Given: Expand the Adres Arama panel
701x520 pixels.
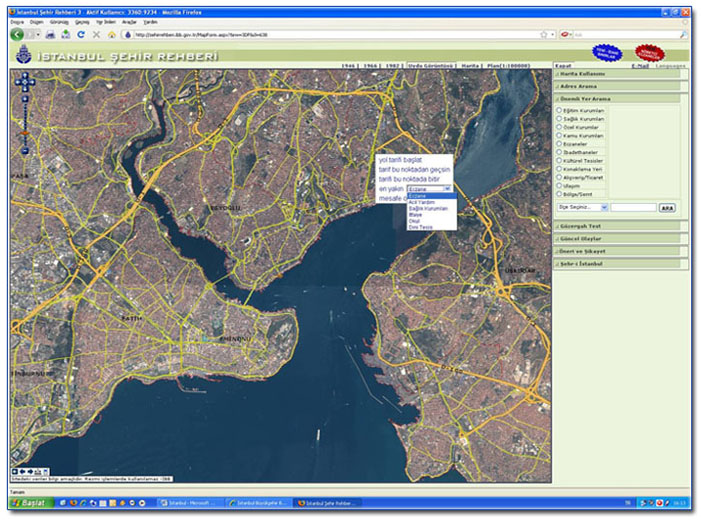Looking at the screenshot, I should 617,86.
